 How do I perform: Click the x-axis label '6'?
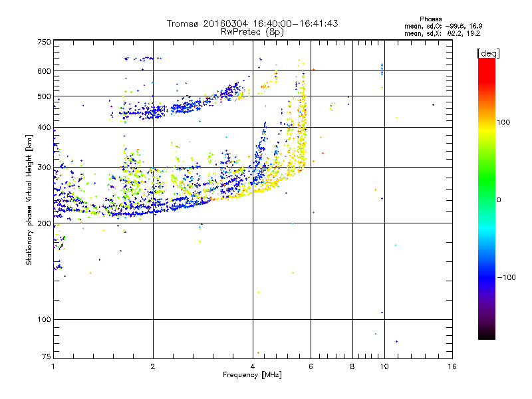[311, 366]
